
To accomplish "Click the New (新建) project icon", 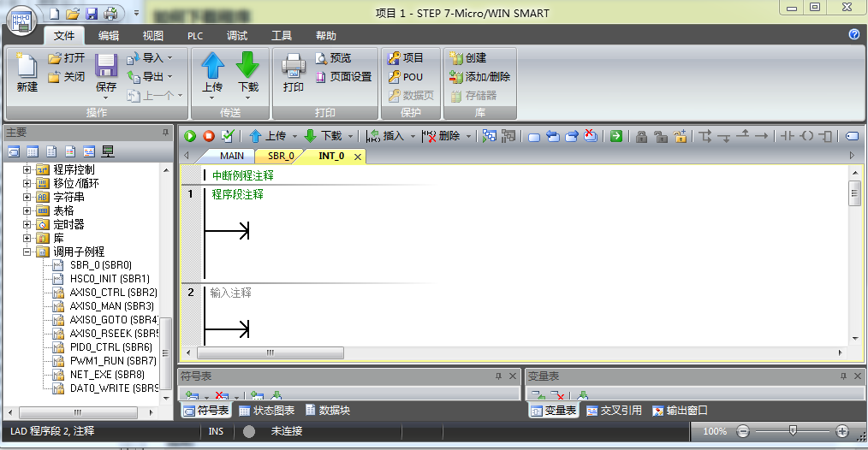I will click(x=27, y=73).
